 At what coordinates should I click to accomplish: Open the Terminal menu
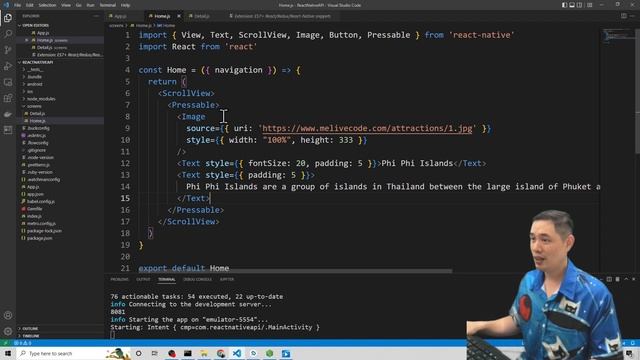coord(108,5)
